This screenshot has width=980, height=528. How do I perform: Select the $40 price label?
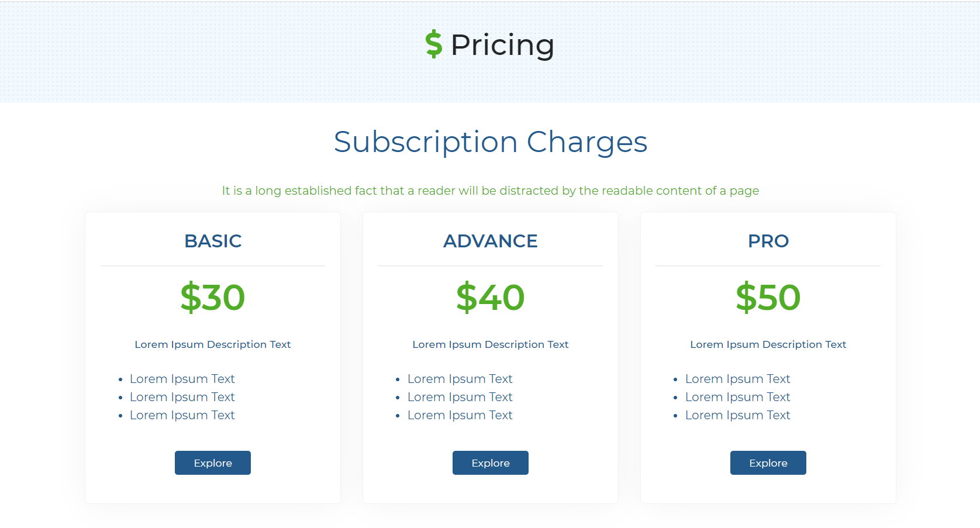pos(490,297)
